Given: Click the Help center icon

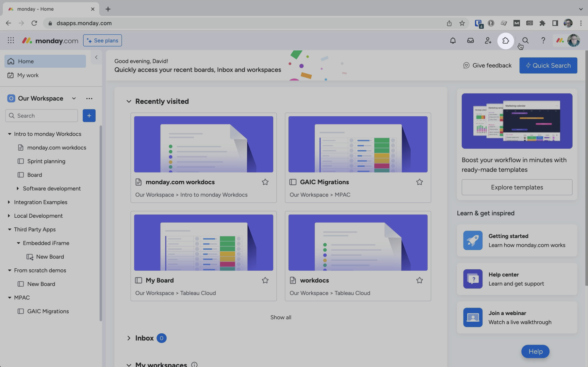Looking at the screenshot, I should (x=473, y=279).
